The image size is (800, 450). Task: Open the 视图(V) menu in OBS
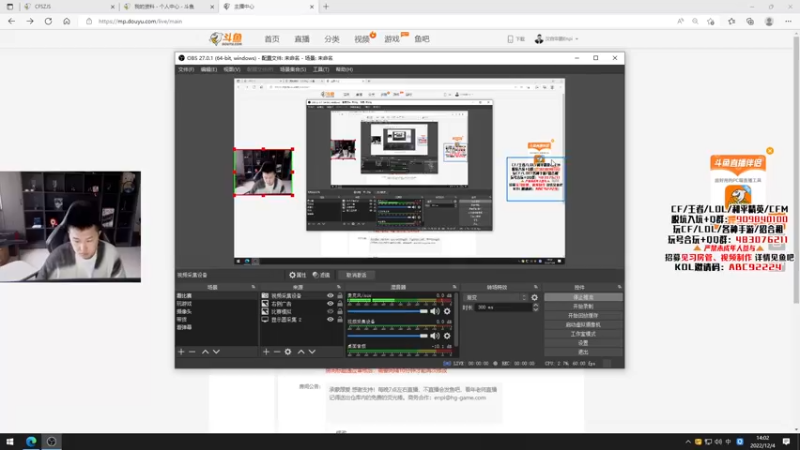click(231, 69)
